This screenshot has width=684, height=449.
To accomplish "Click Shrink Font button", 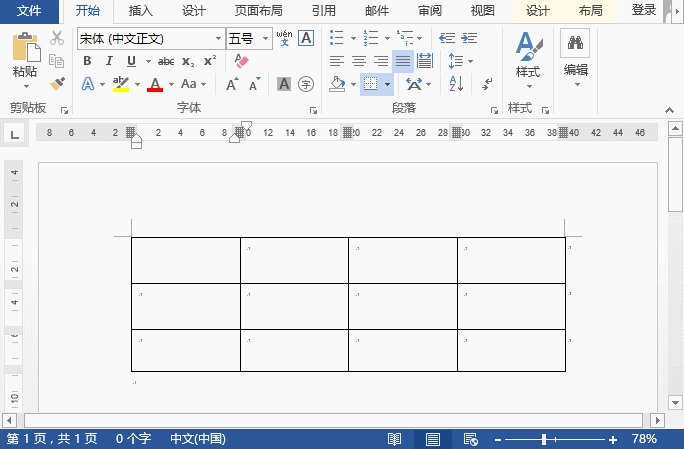I will click(255, 84).
